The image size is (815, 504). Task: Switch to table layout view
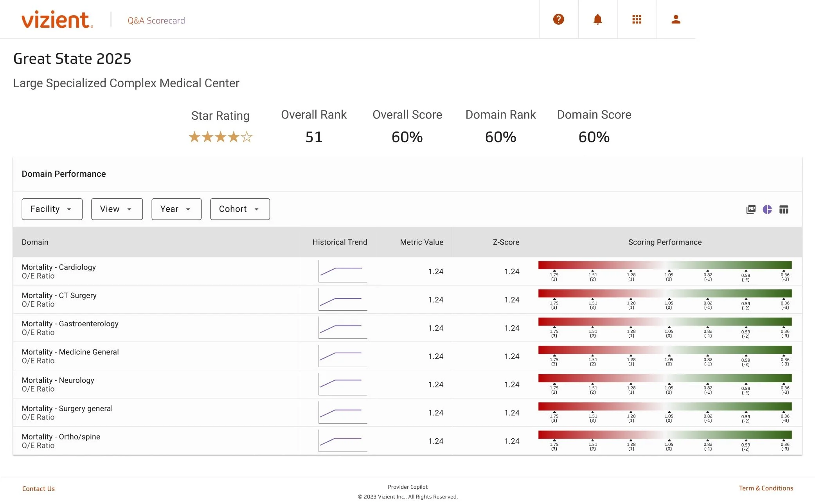click(x=784, y=210)
